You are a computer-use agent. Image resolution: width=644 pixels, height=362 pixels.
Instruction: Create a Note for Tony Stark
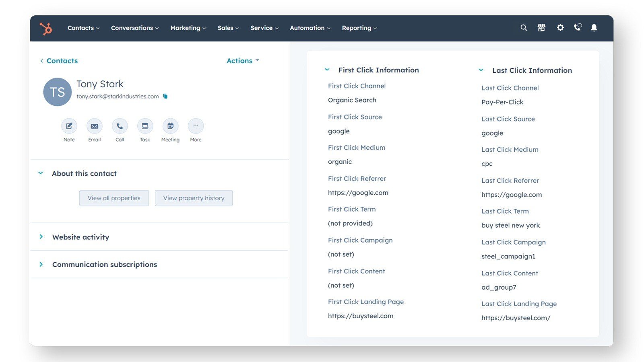[x=69, y=126]
